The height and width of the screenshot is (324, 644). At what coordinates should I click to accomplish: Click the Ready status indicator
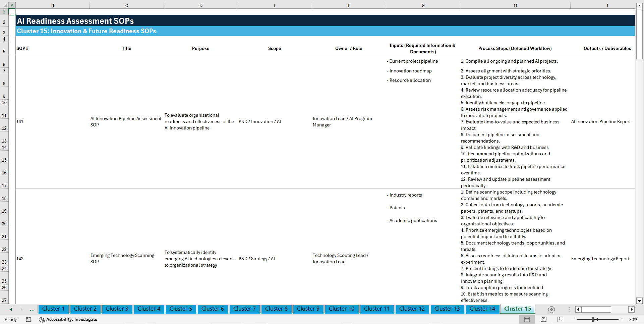[x=10, y=319]
